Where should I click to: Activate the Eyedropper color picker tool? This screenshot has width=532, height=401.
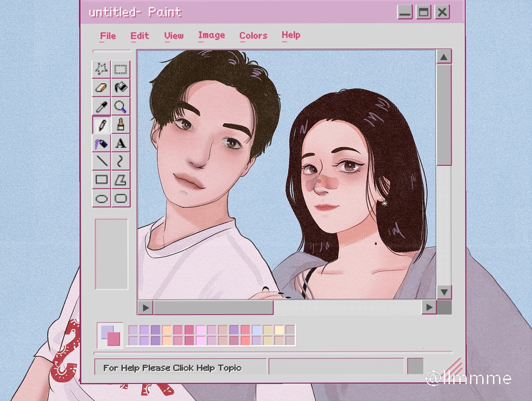[101, 106]
